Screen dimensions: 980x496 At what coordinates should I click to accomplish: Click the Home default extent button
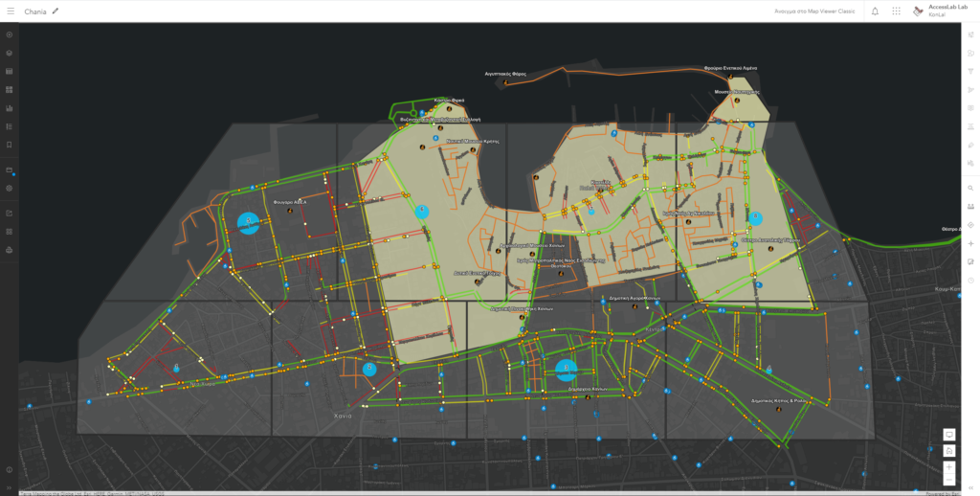[949, 451]
